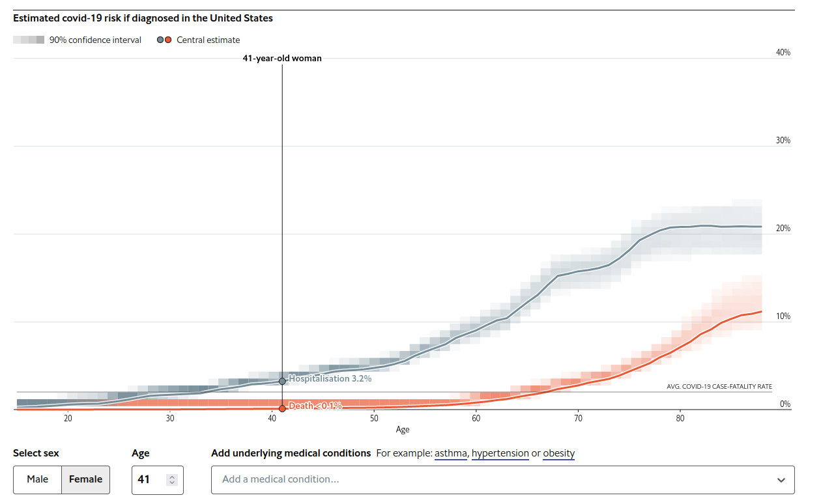Click the age 60 tick on the x-axis
821x504 pixels.
476,419
